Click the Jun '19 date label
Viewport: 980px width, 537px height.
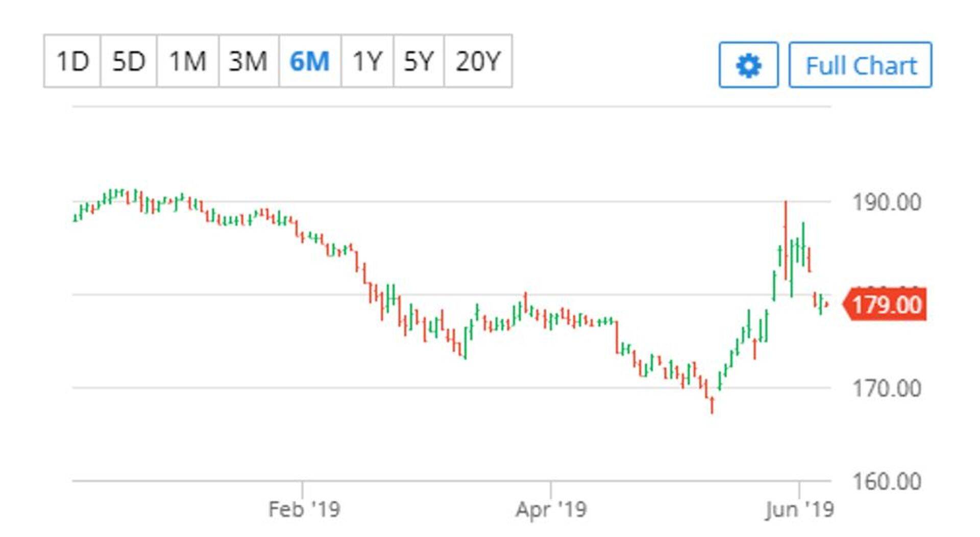(x=799, y=509)
